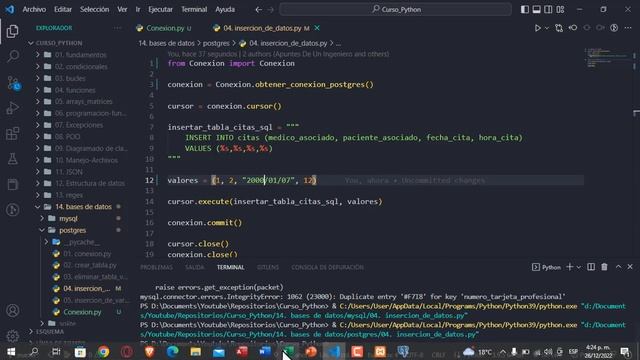
Task: Open Word from the taskbar
Action: tap(265, 351)
